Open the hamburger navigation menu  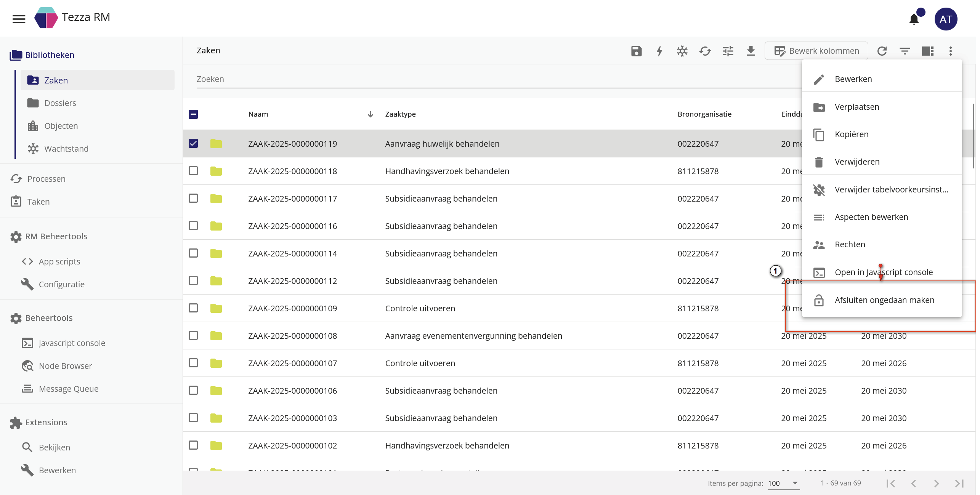point(19,19)
